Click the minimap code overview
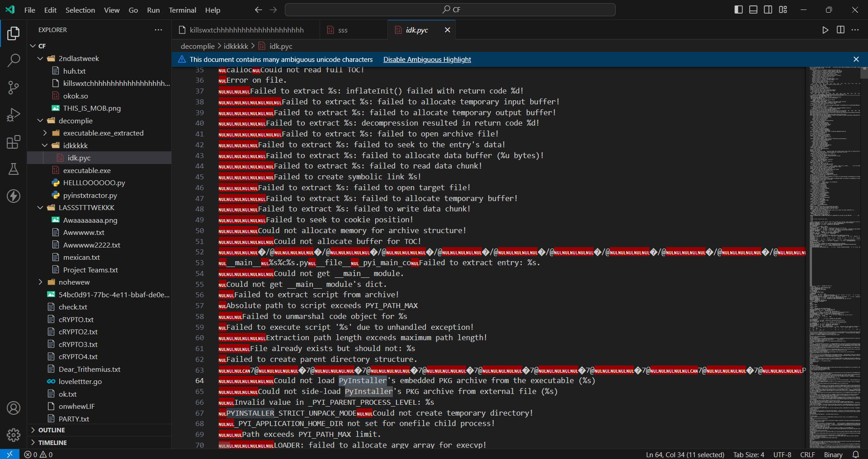 point(834,226)
